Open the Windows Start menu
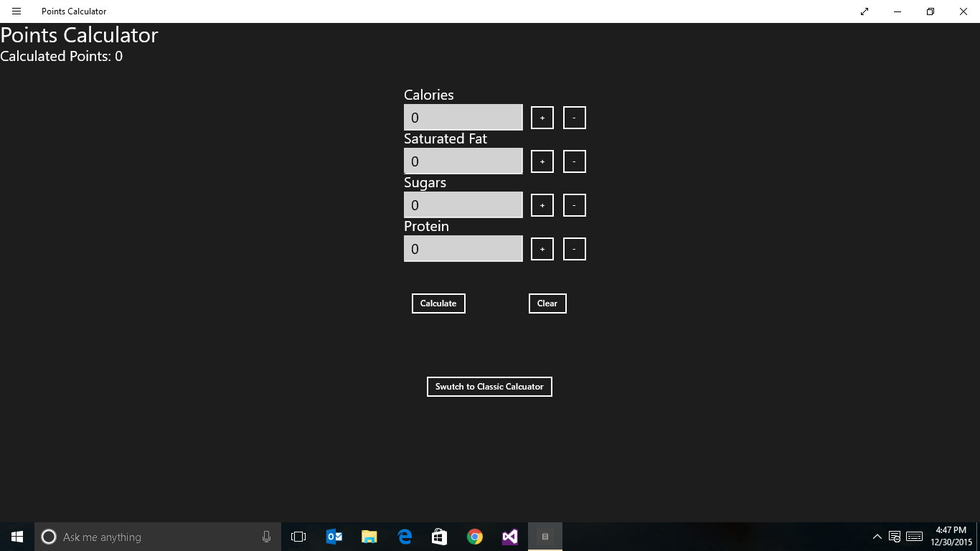 pyautogui.click(x=17, y=537)
